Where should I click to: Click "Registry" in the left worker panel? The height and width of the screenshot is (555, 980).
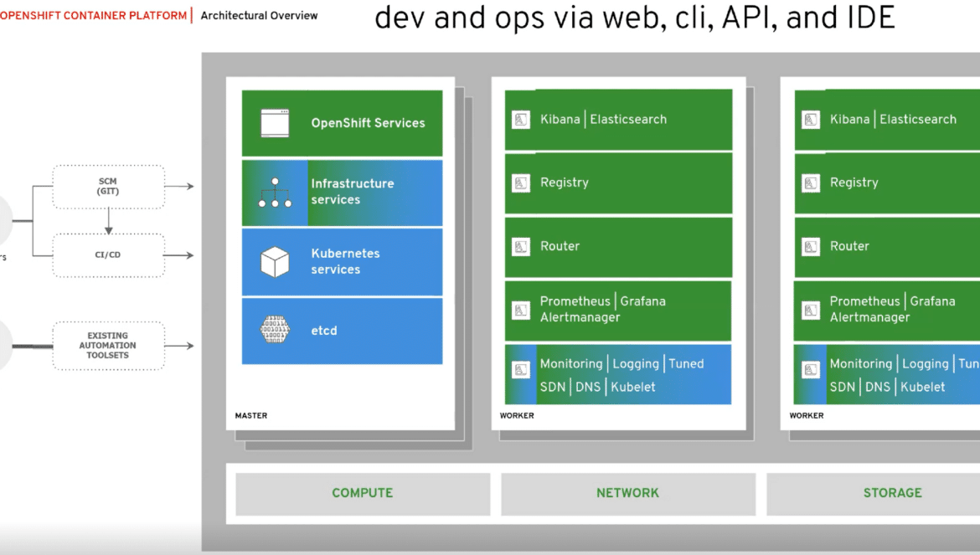(x=565, y=182)
